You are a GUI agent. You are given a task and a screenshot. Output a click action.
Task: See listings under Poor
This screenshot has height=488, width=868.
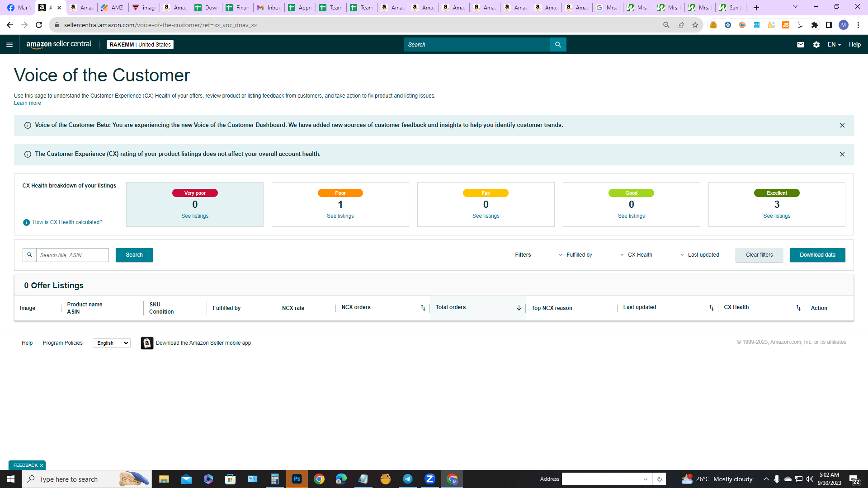coord(340,216)
